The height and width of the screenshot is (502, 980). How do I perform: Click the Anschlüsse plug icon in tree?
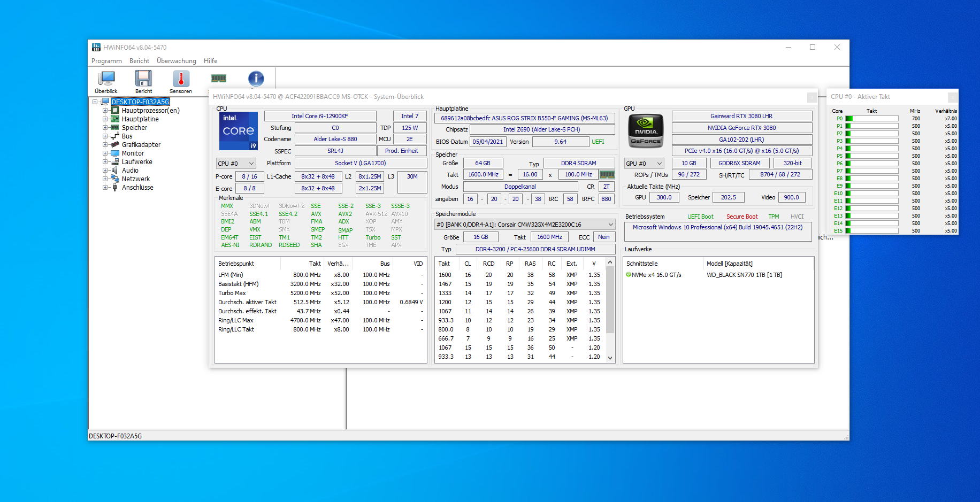pyautogui.click(x=115, y=188)
